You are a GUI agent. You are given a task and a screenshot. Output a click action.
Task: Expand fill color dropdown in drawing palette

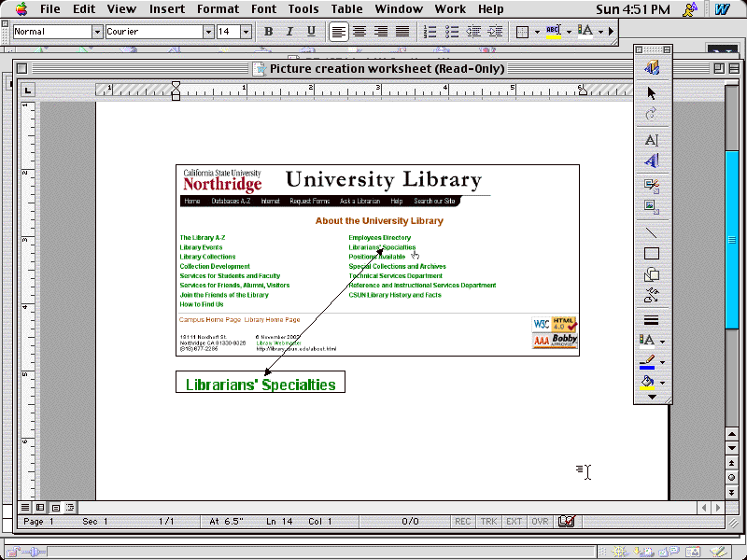(662, 383)
